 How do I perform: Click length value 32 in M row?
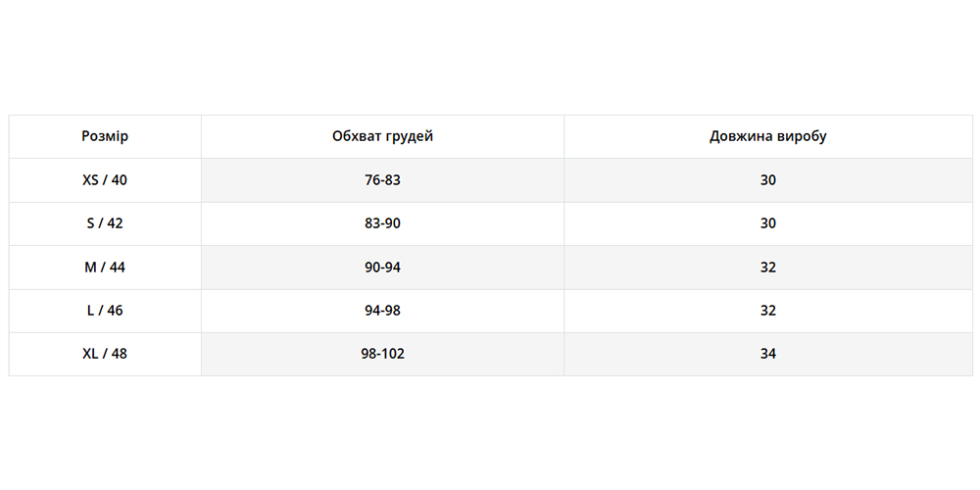tap(768, 267)
